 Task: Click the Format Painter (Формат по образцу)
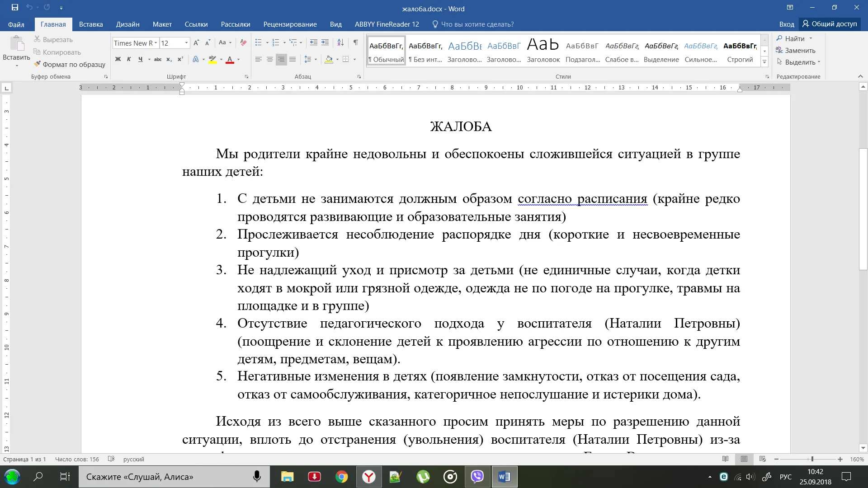pyautogui.click(x=69, y=64)
